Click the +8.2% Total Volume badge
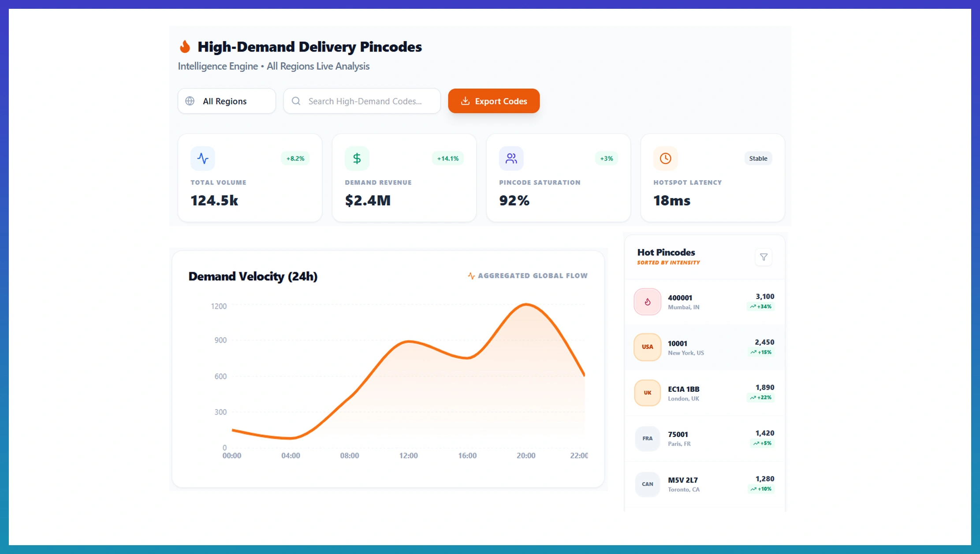980x554 pixels. click(295, 158)
